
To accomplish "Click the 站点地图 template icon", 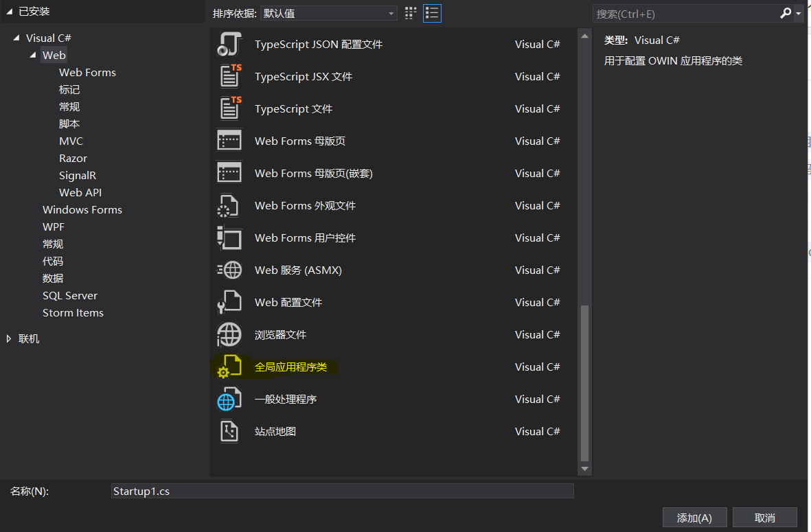I will (229, 431).
